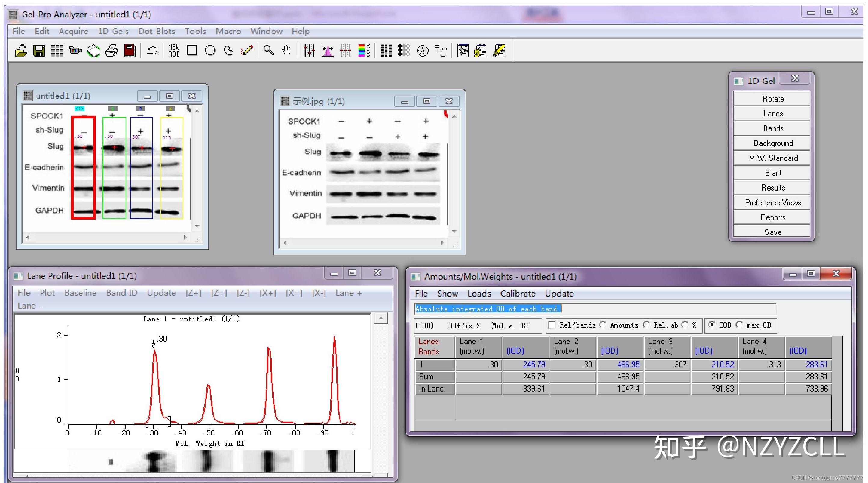868x483 pixels.
Task: Click lane profile scrollbar up arrow
Action: [x=381, y=318]
